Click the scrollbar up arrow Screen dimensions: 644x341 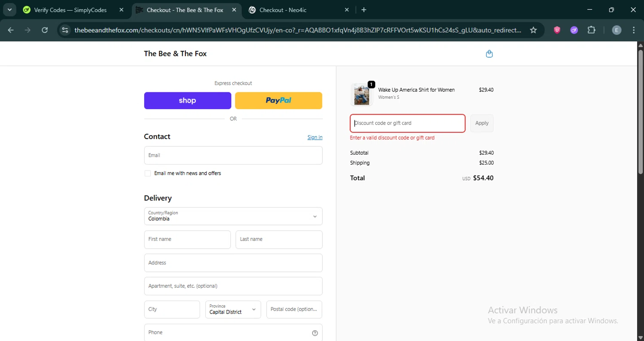[x=641, y=45]
